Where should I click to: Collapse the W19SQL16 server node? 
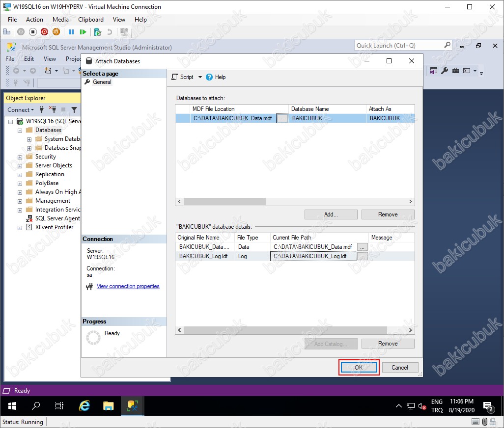tap(11, 122)
